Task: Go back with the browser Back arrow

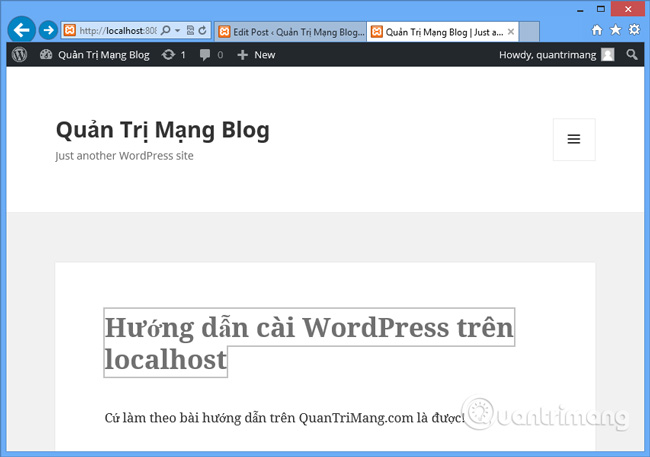Action: [21, 30]
